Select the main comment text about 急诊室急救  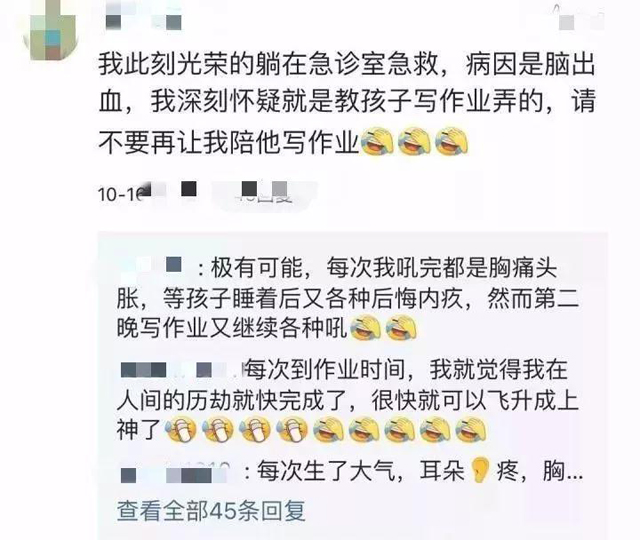pyautogui.click(x=347, y=103)
